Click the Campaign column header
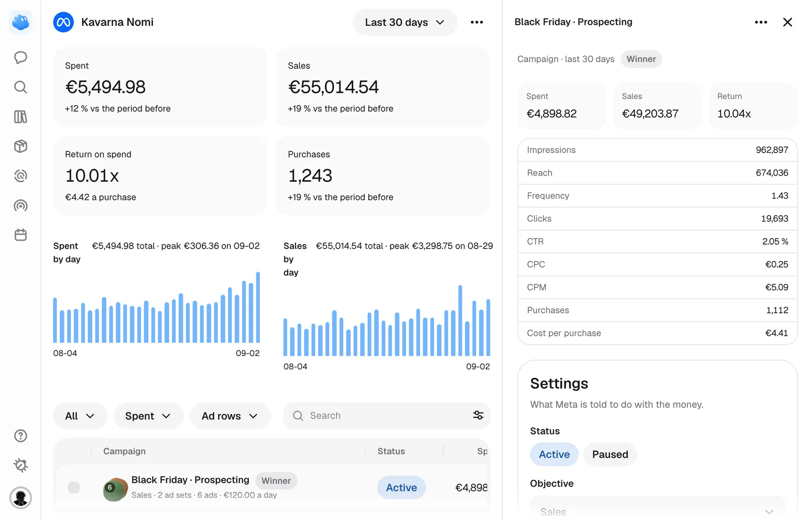The image size is (812, 520). click(124, 451)
